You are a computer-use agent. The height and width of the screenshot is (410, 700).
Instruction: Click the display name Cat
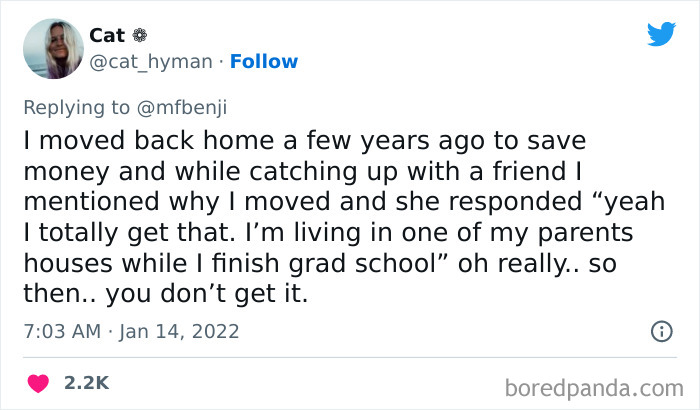click(x=107, y=35)
